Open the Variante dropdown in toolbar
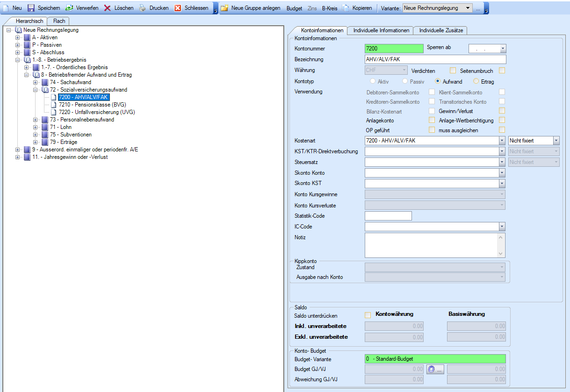The width and height of the screenshot is (570, 392). pos(468,8)
